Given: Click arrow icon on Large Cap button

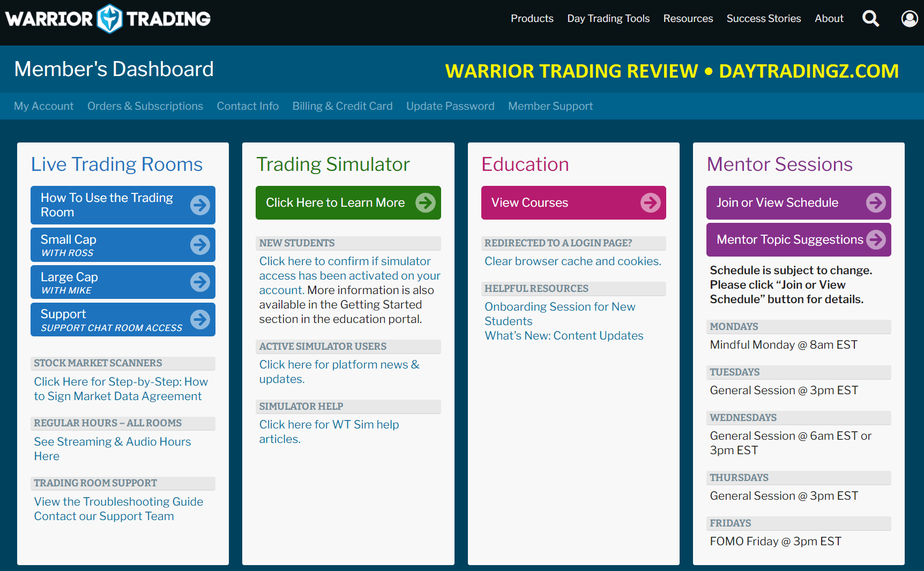Looking at the screenshot, I should (200, 282).
